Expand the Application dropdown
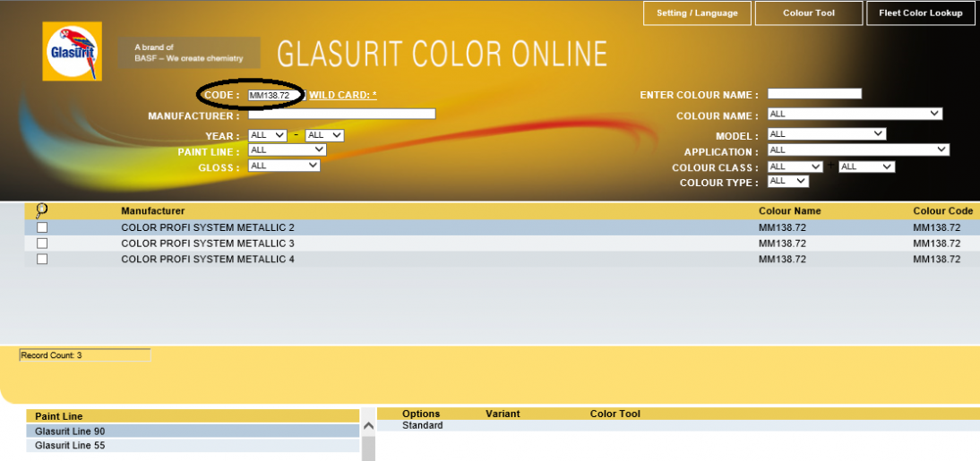980x461 pixels. 858,149
